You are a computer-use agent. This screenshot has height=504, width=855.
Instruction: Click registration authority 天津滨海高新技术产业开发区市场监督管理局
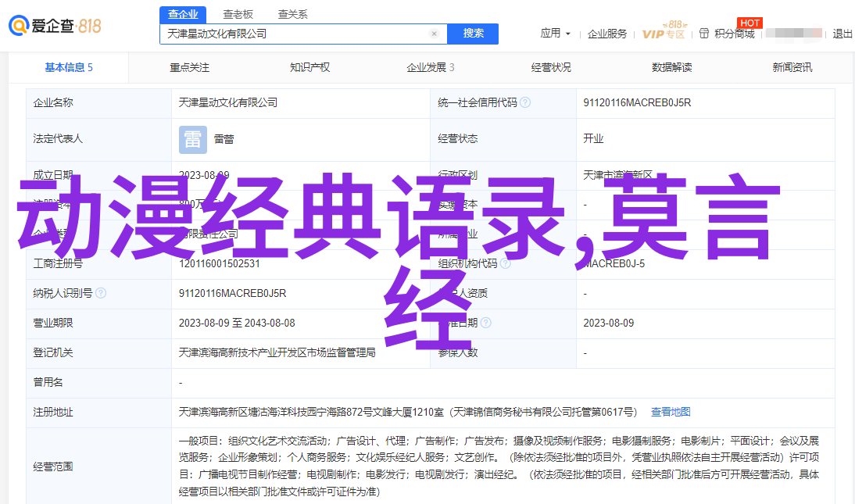click(x=277, y=353)
